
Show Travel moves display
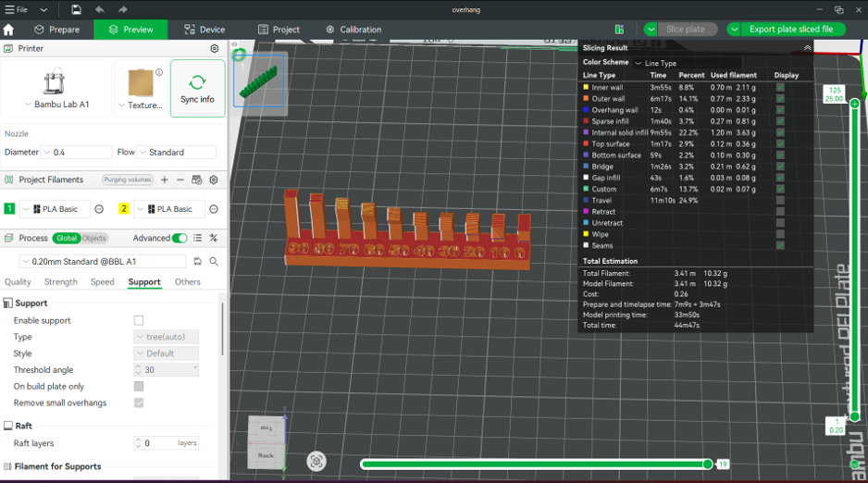tap(780, 200)
